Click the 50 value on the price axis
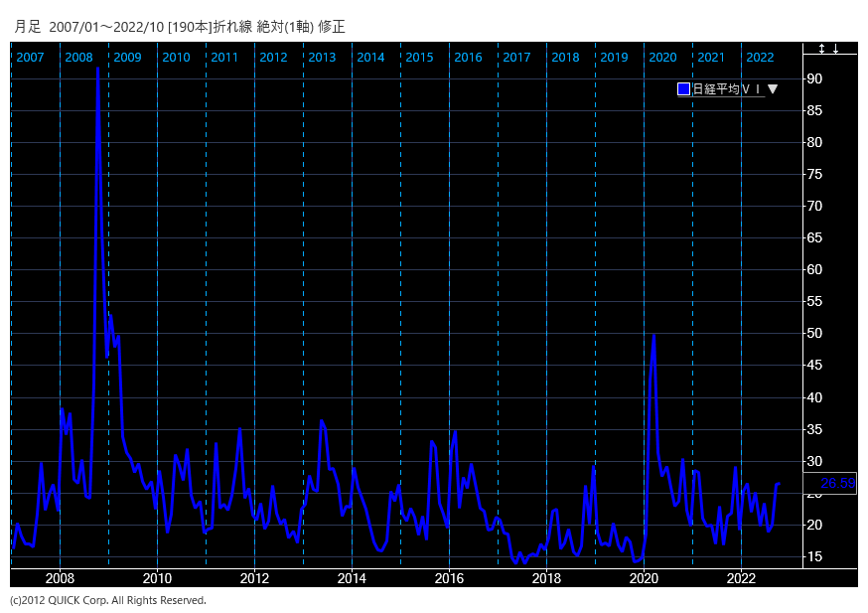The image size is (868, 613). tap(814, 334)
